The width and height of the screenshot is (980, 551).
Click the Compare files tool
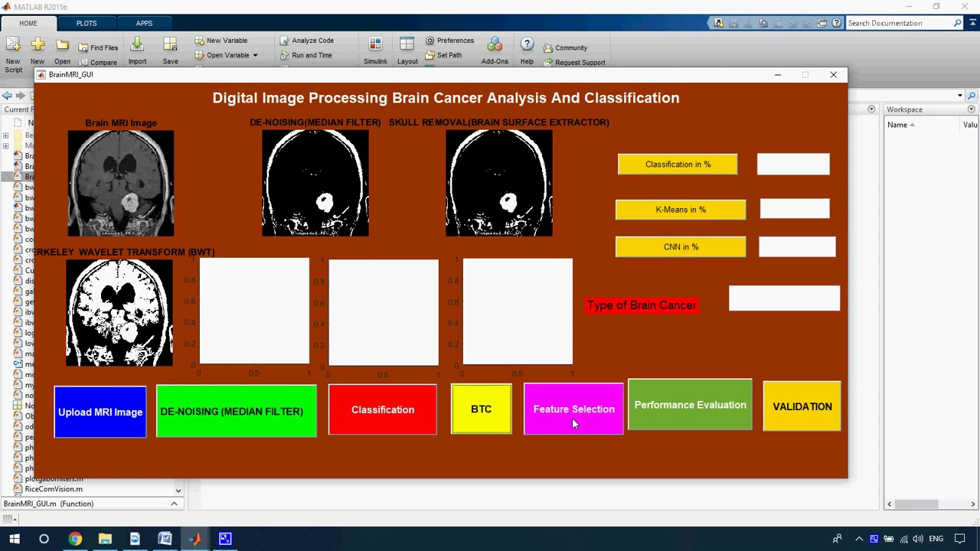click(99, 62)
